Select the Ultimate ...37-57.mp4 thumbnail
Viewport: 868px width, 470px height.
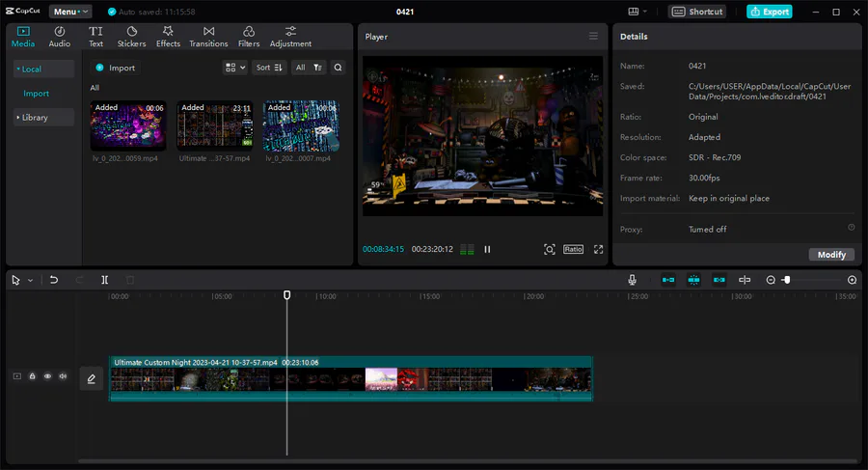(x=215, y=125)
